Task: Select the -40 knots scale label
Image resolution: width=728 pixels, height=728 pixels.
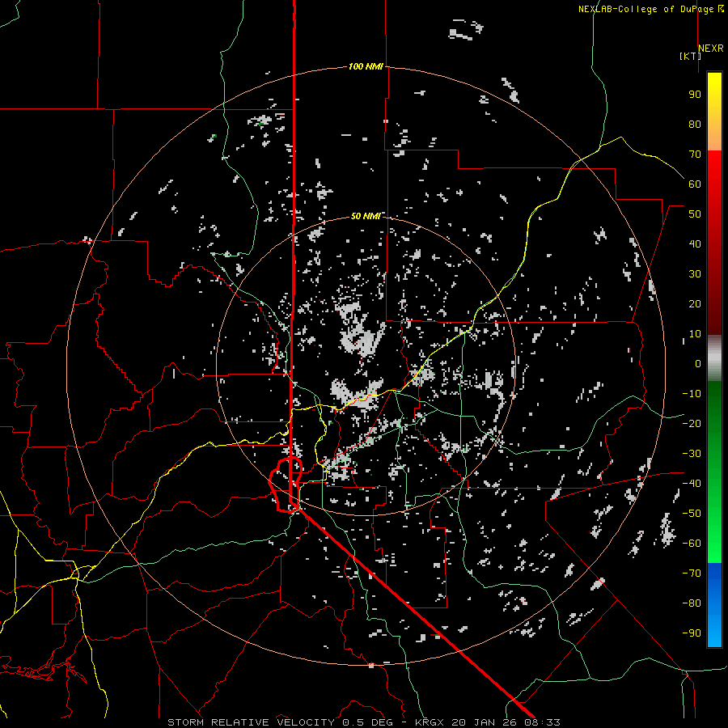Action: [692, 484]
